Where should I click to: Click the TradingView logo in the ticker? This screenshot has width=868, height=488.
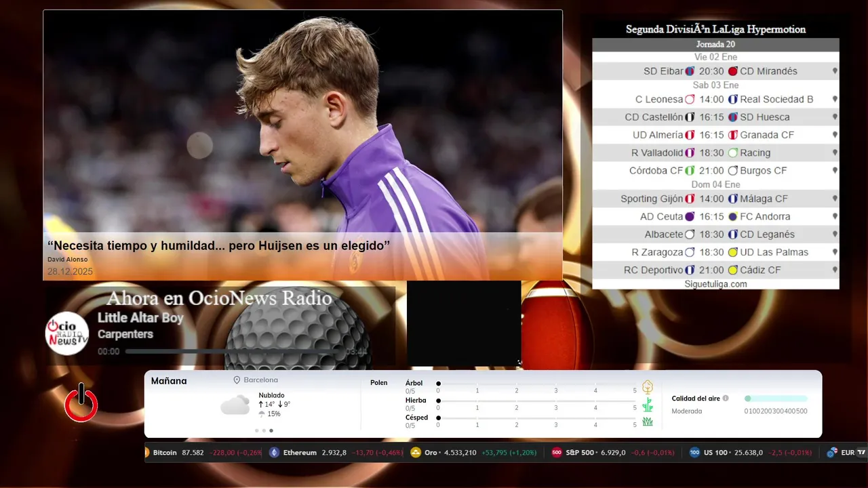861,452
